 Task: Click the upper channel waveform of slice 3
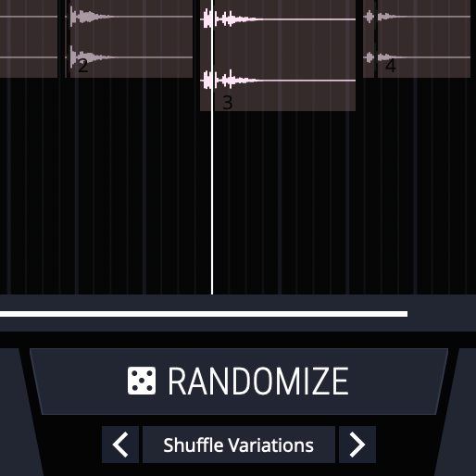pos(278,19)
